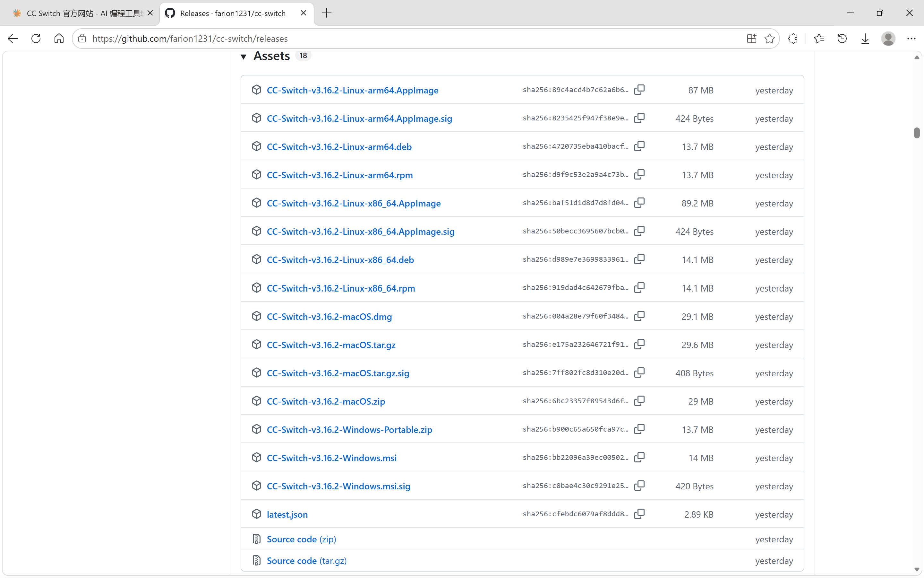Open browser settings and more menu

click(911, 39)
